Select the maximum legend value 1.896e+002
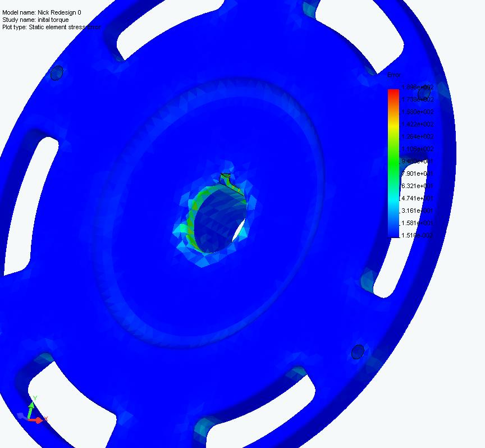485x448 pixels. pos(417,87)
